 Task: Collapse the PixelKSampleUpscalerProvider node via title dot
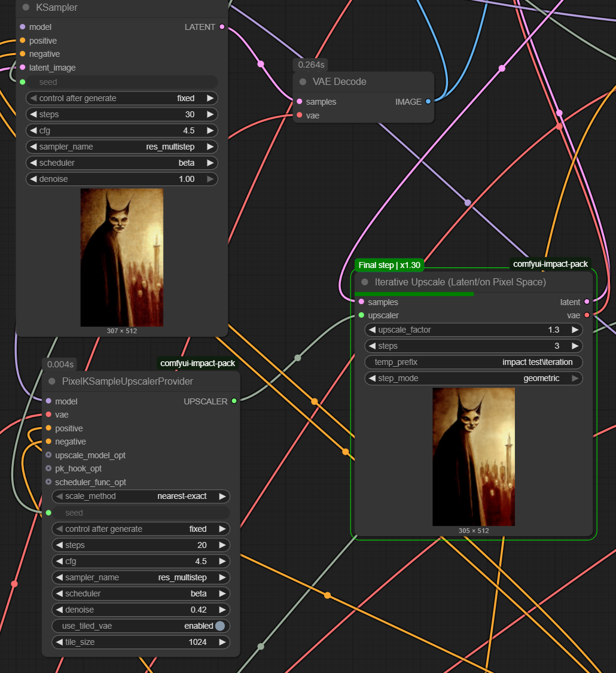[52, 381]
